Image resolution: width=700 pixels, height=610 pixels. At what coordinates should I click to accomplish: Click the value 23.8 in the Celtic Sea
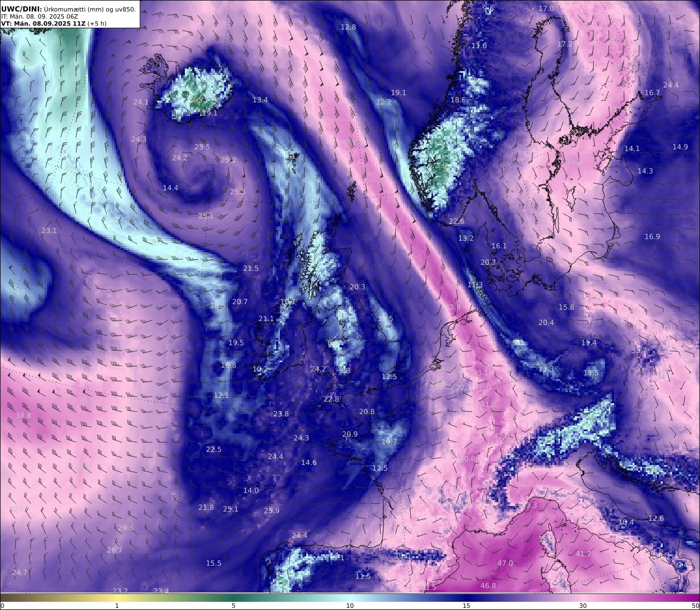[x=281, y=414]
